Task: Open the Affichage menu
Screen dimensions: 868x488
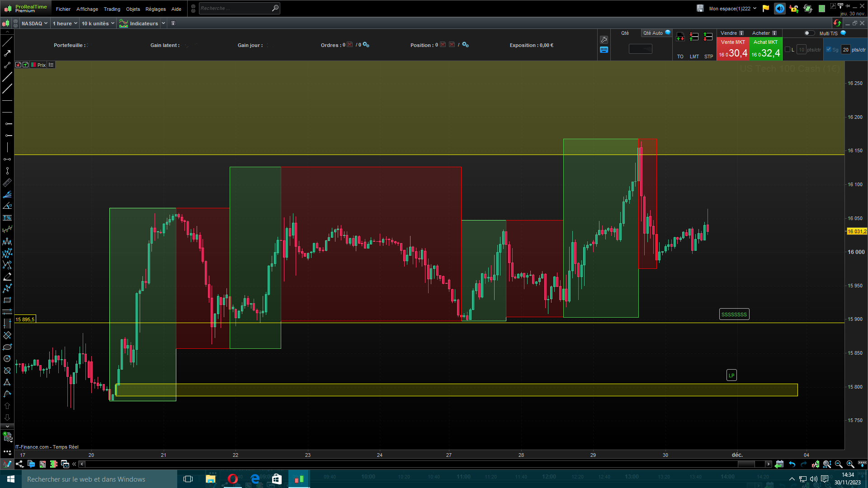Action: click(x=87, y=9)
